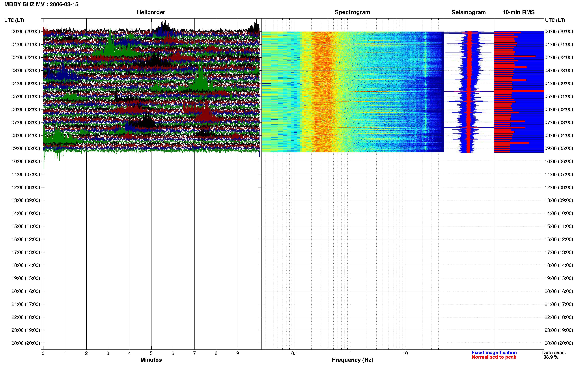
Task: Click the plot title 'MBBY BHZ MV : 2006-03-15'
Action: click(x=41, y=4)
